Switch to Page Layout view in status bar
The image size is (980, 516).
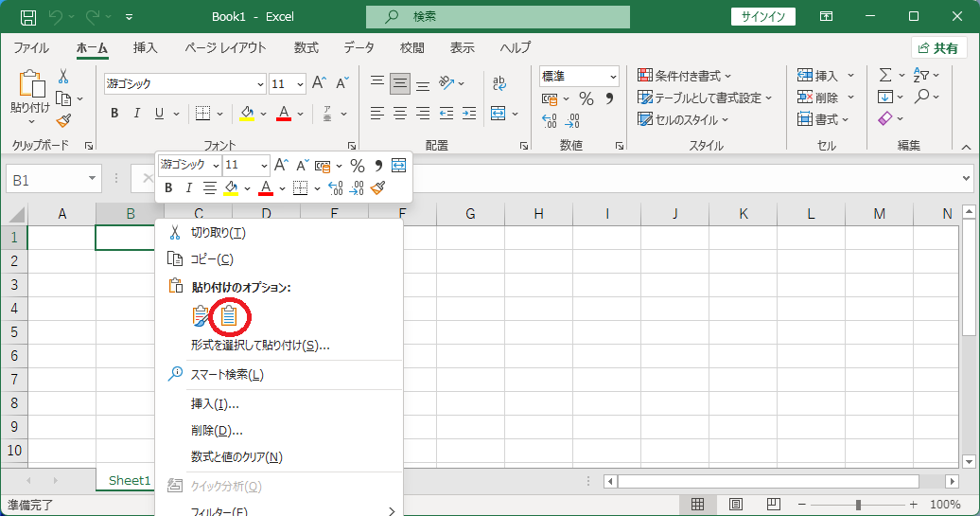pyautogui.click(x=736, y=504)
